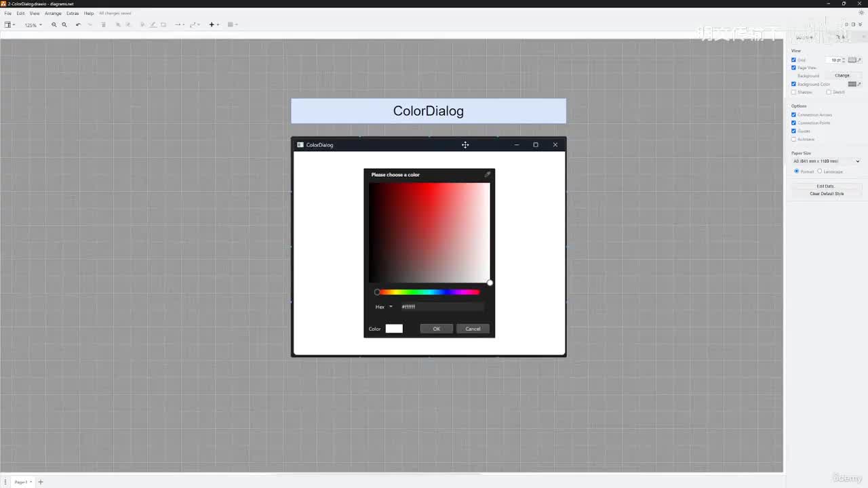Toggle the Background Color checkbox
The height and width of the screenshot is (488, 868).
pos(793,84)
